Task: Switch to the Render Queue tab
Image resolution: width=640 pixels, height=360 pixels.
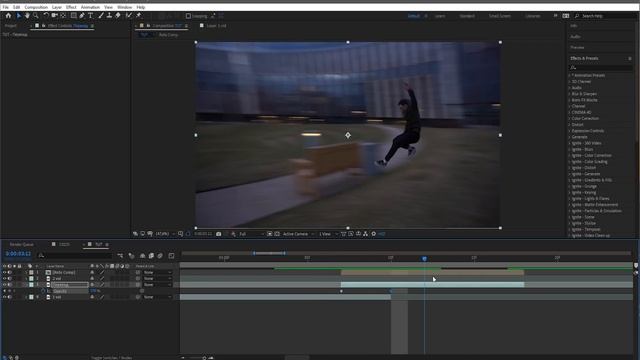Action: [22, 244]
